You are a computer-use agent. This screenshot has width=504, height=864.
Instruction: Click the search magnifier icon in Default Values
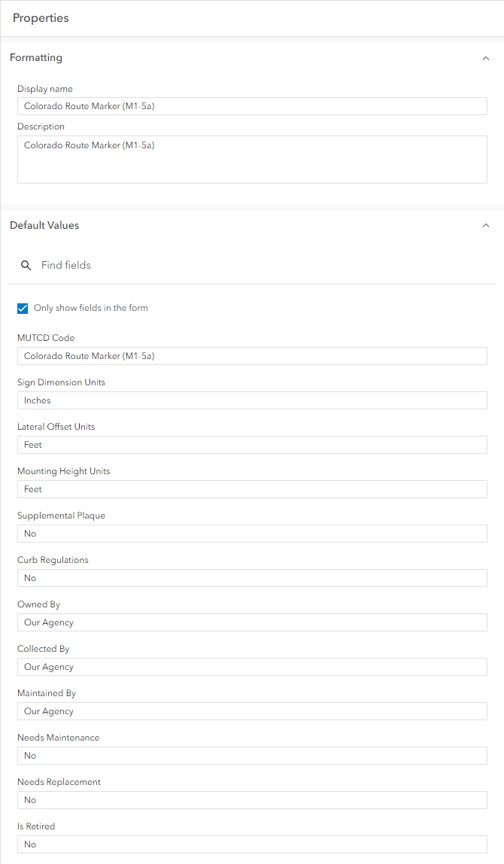[x=26, y=265]
